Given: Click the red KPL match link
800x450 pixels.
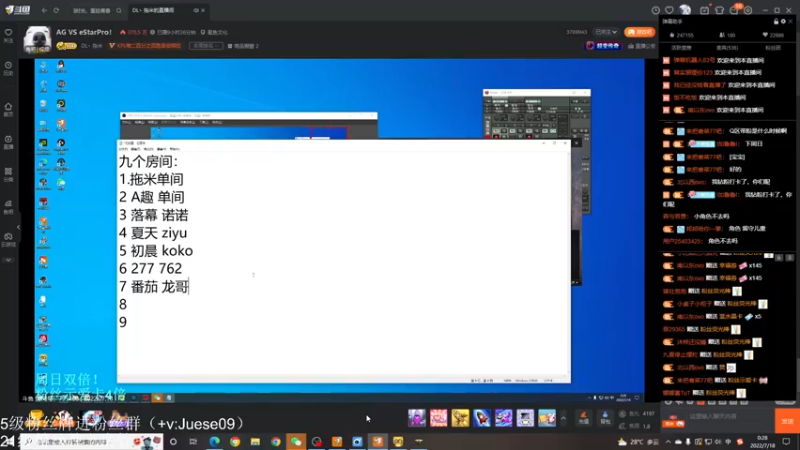Looking at the screenshot, I should coord(145,46).
